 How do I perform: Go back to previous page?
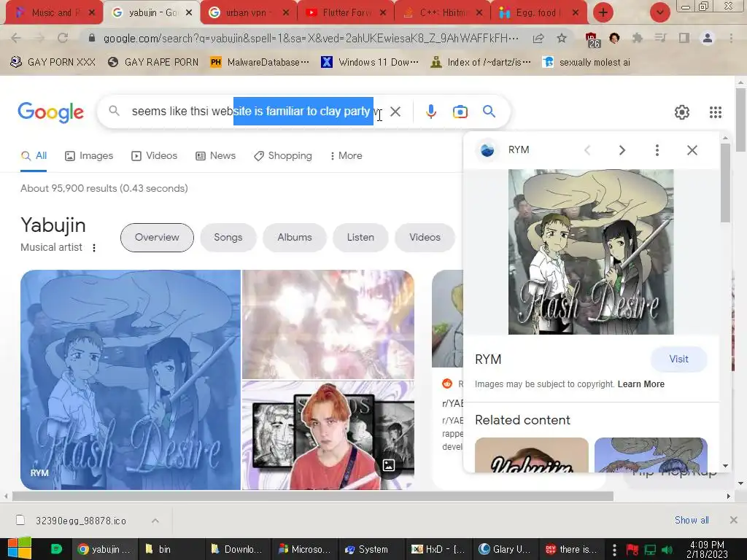(16, 38)
